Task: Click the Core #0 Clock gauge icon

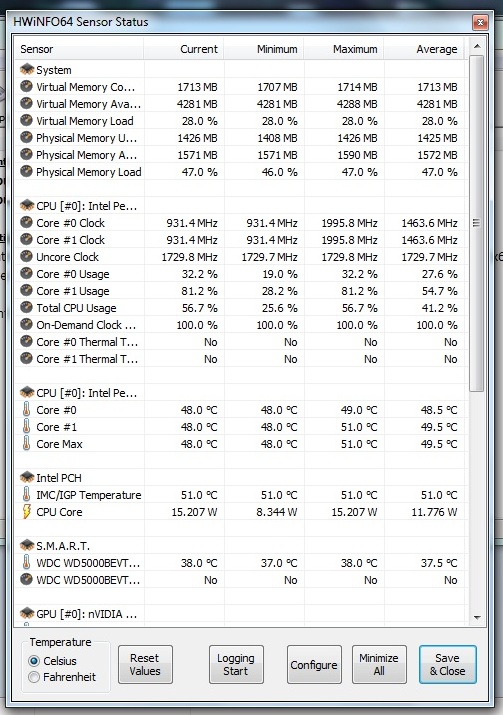Action: coord(26,223)
